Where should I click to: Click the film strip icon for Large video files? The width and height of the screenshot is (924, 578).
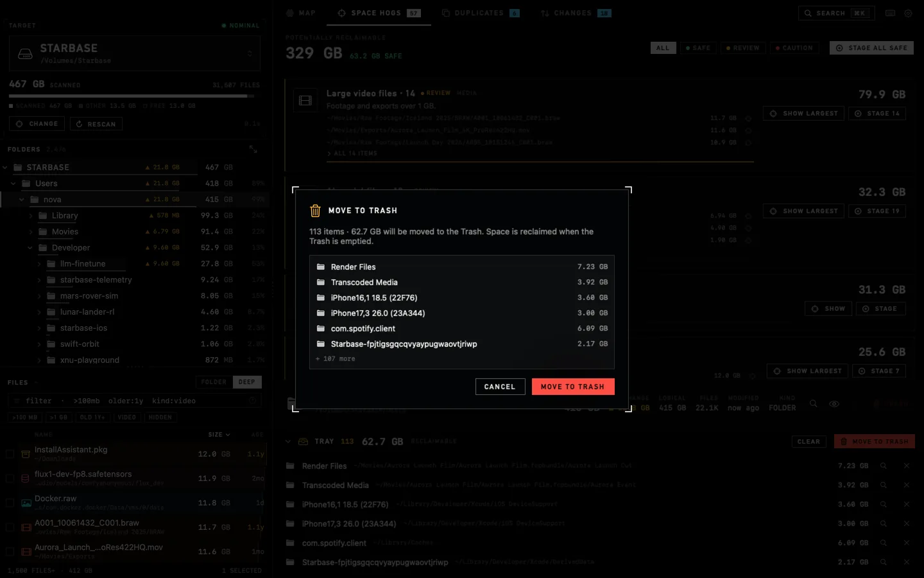[305, 101]
